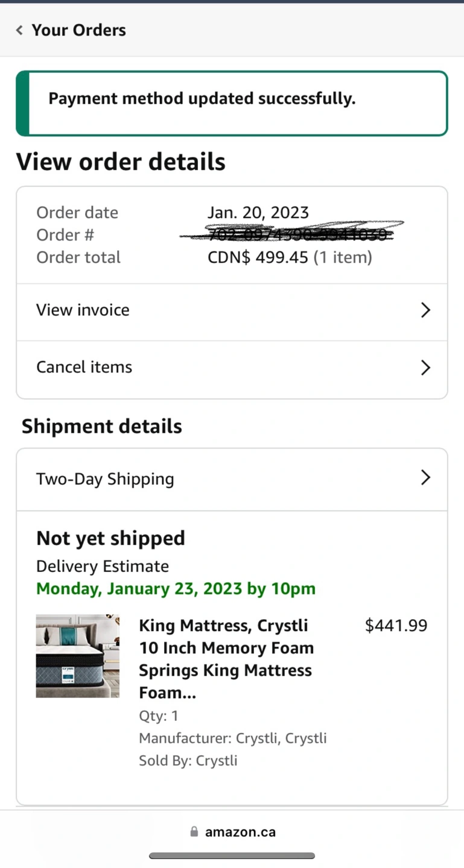Screen dimensions: 464x868
Task: Click the $441.99 item price
Action: [396, 626]
